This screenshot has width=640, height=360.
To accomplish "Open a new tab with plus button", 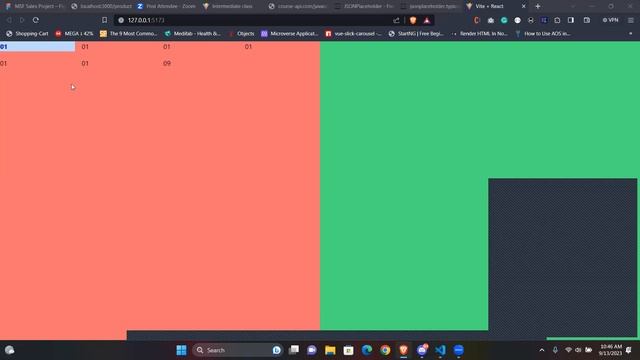I will (x=538, y=6).
